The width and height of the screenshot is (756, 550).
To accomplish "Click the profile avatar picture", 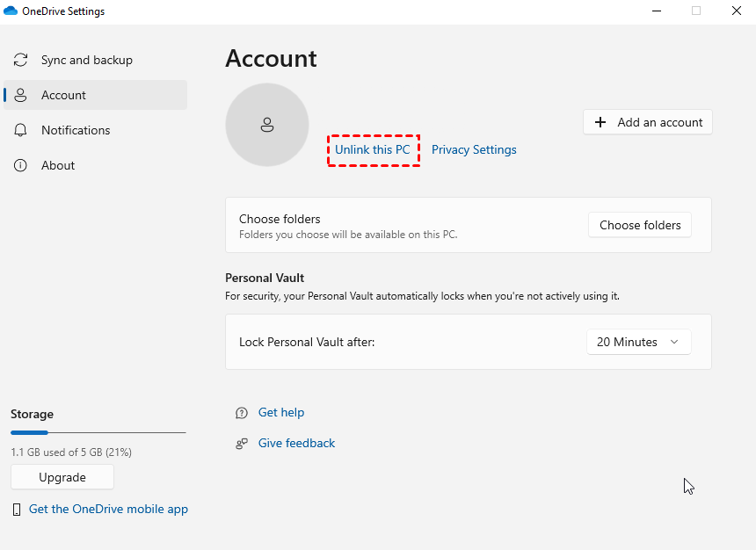I will click(x=267, y=125).
